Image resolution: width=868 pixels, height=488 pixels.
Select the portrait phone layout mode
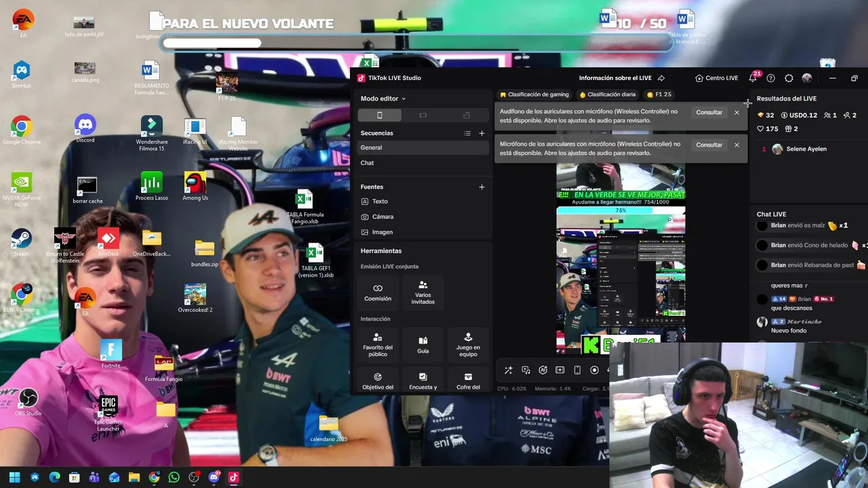[380, 115]
